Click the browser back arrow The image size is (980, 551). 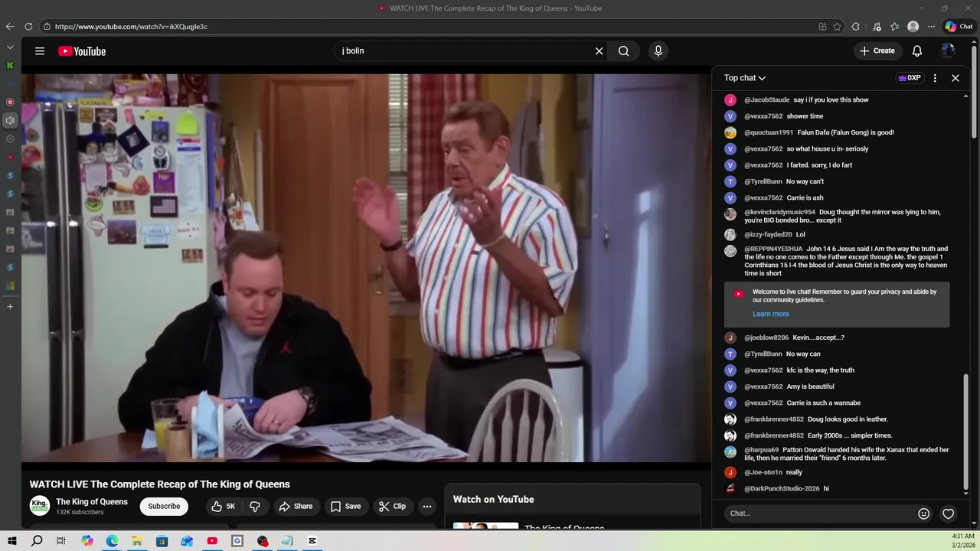(10, 27)
